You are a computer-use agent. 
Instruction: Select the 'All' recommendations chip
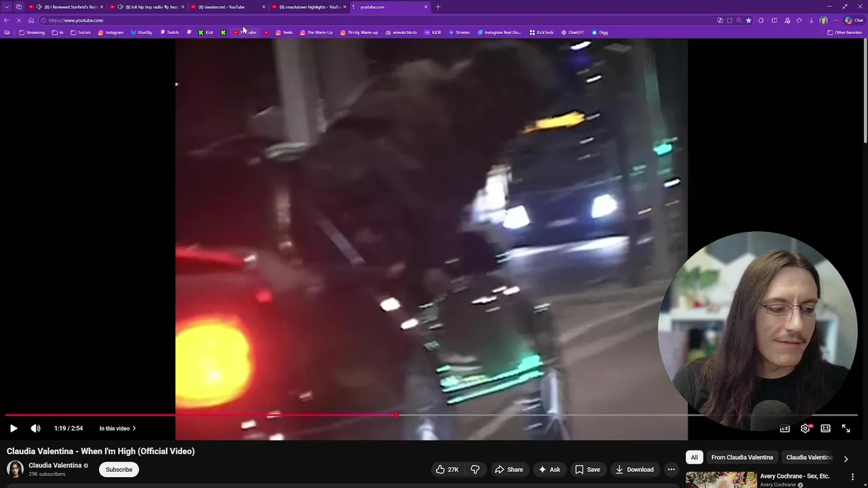[x=694, y=457]
